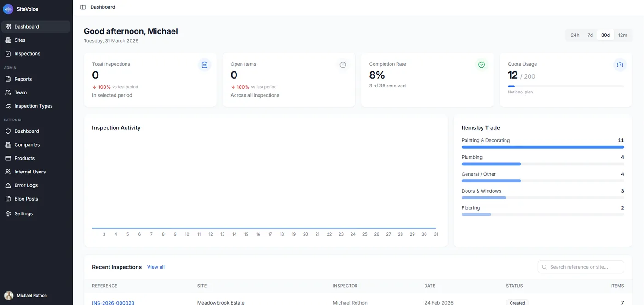Click the Error Logs warning triangle icon
Screen dimensions: 644x305
click(8, 185)
